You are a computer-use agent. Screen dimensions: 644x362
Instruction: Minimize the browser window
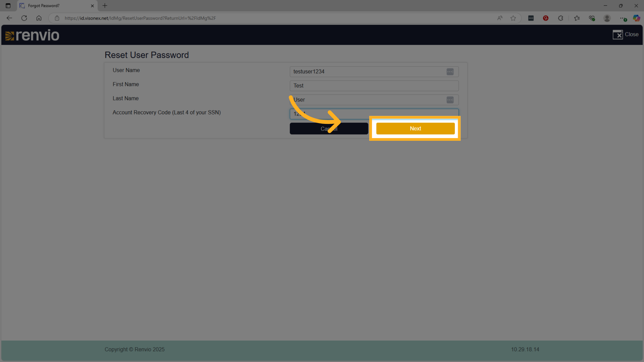point(605,6)
